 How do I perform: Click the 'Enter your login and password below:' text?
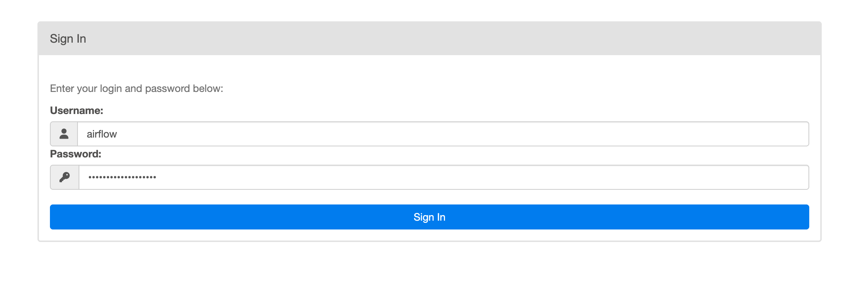click(x=137, y=89)
